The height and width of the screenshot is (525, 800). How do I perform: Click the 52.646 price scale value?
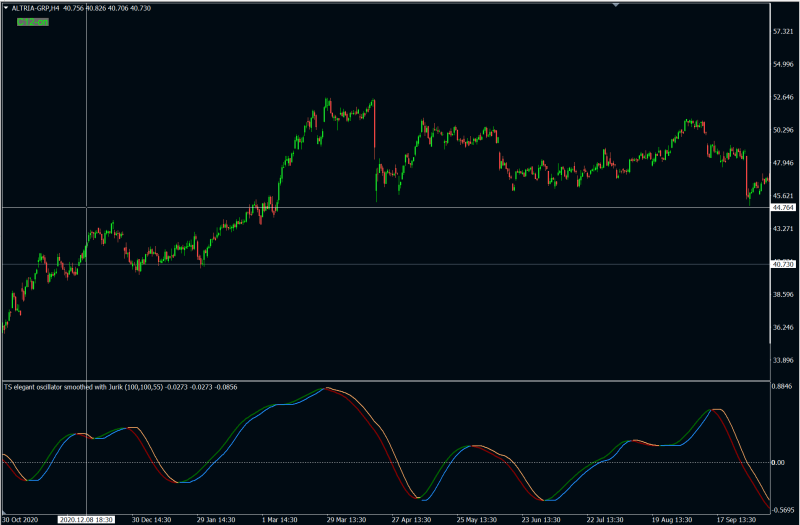(x=783, y=97)
